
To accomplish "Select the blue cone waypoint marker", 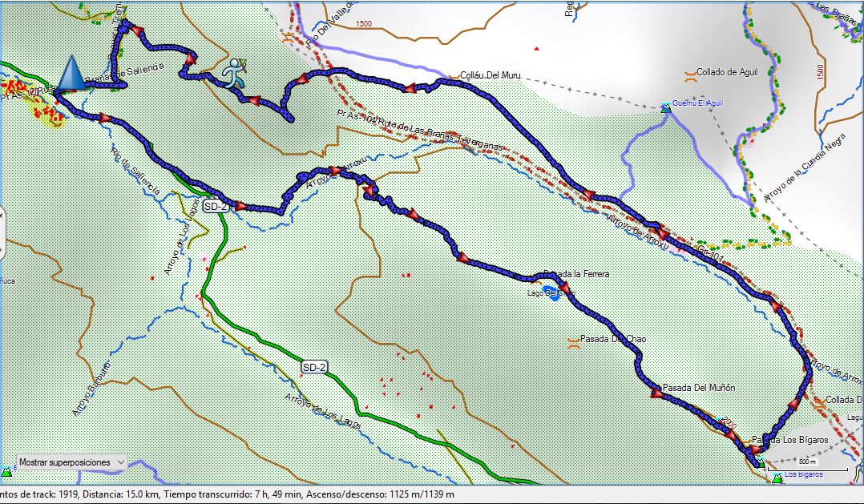I will [71, 72].
